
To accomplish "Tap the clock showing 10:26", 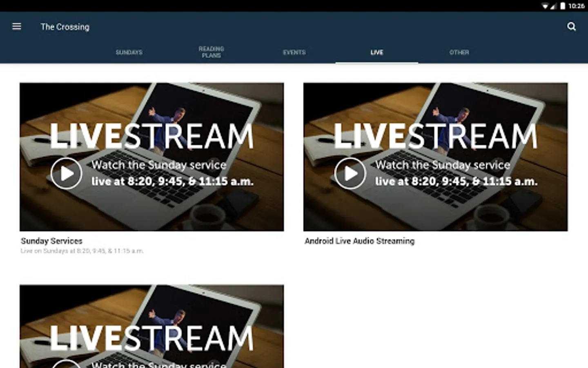I will (577, 6).
